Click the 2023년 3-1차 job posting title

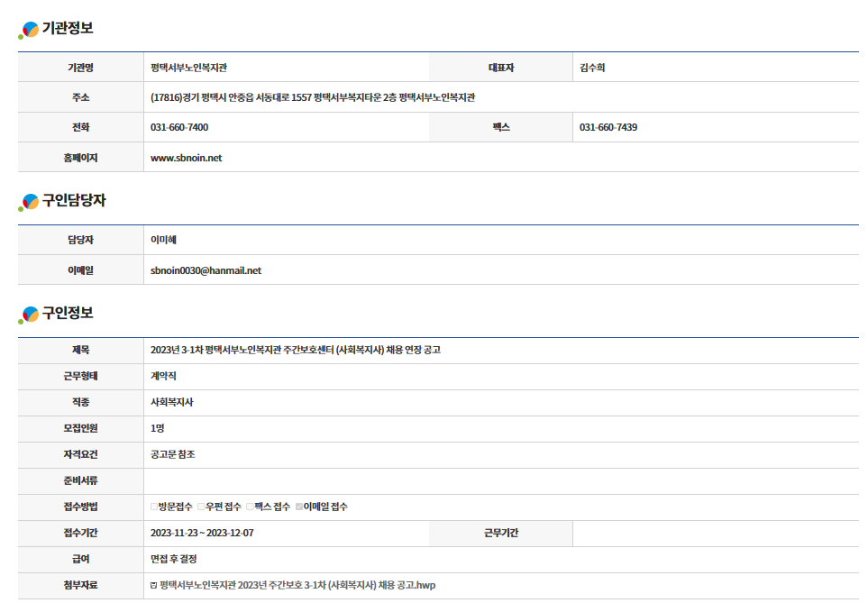coord(295,350)
